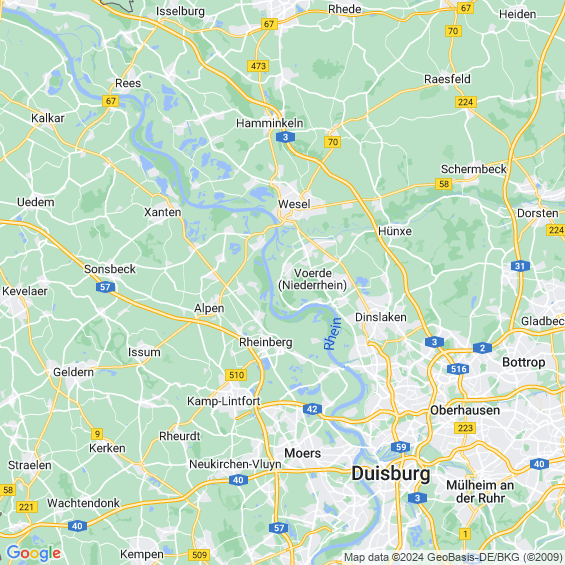Screen dimensions: 565x565
Task: Click the A42 highway shield near Kamp-Lintfort
Action: coord(312,409)
